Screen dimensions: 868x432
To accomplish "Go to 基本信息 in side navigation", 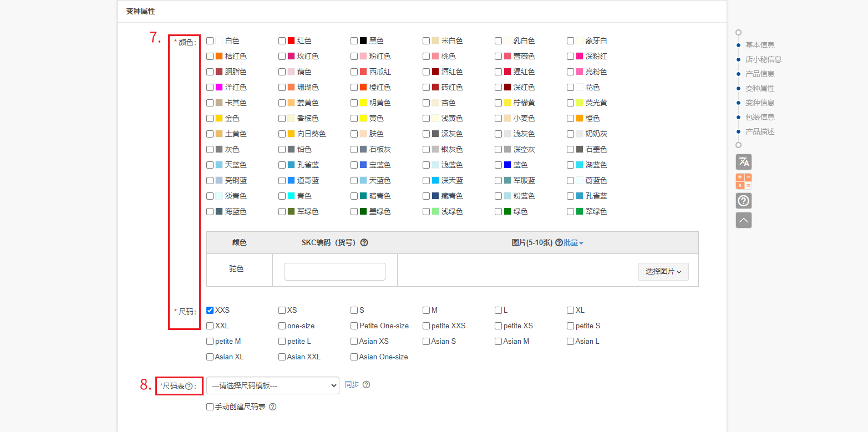I will click(x=760, y=45).
